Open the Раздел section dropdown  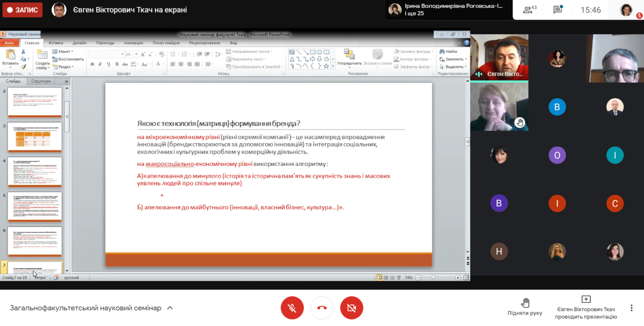[x=63, y=67]
